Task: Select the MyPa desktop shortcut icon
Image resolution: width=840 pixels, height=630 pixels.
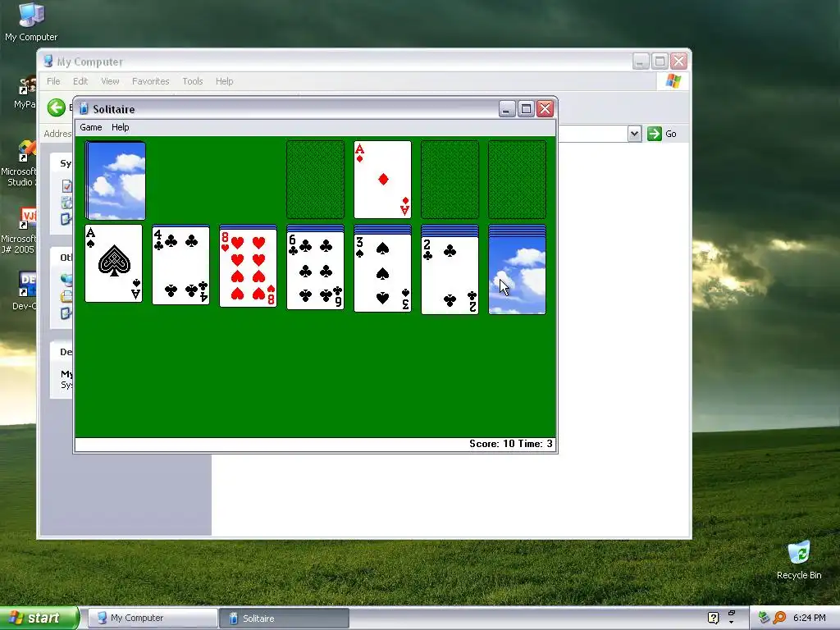Action: pyautogui.click(x=25, y=92)
